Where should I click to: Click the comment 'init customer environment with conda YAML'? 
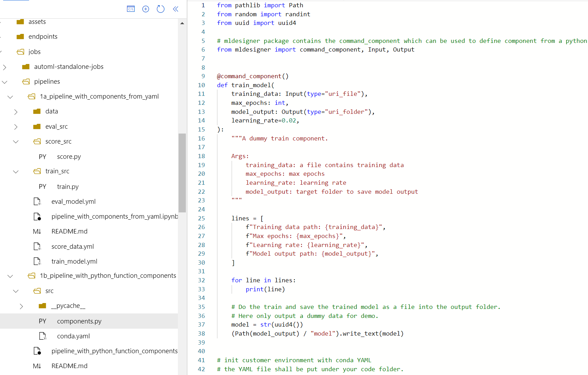coord(294,360)
